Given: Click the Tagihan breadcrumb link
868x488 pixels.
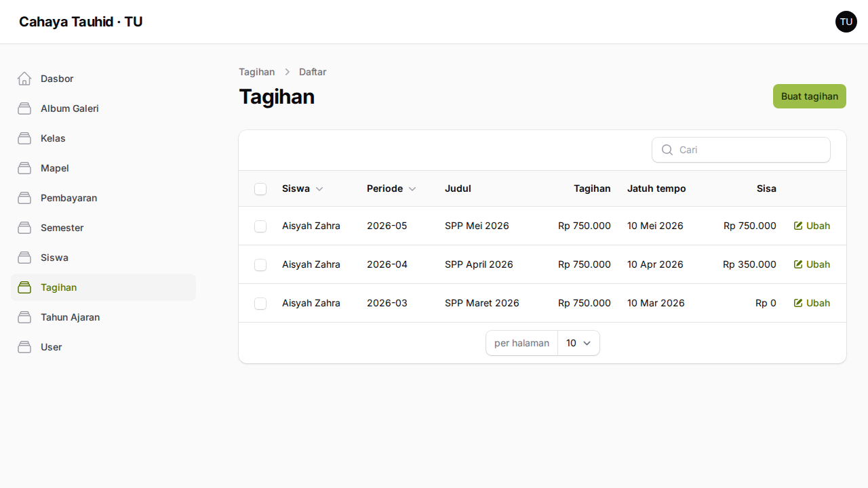Looking at the screenshot, I should point(257,72).
